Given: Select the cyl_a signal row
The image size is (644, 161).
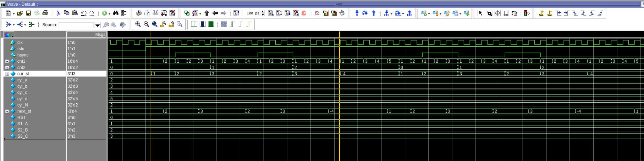Looking at the screenshot, I should point(34,80).
